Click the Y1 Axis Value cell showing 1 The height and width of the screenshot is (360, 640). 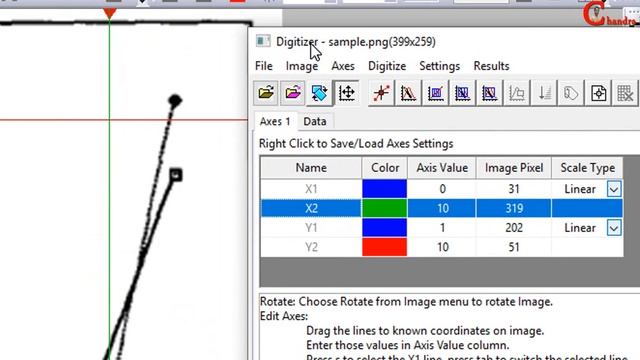tap(442, 228)
